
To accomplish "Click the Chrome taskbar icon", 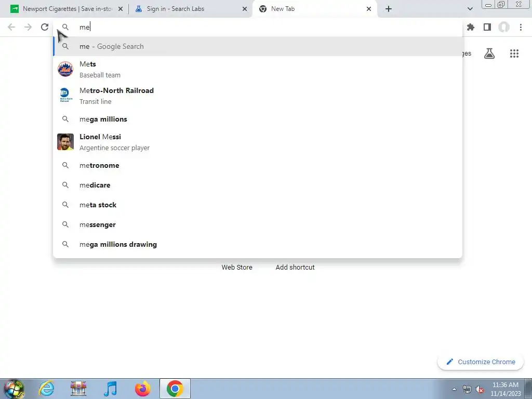I will pos(175,389).
